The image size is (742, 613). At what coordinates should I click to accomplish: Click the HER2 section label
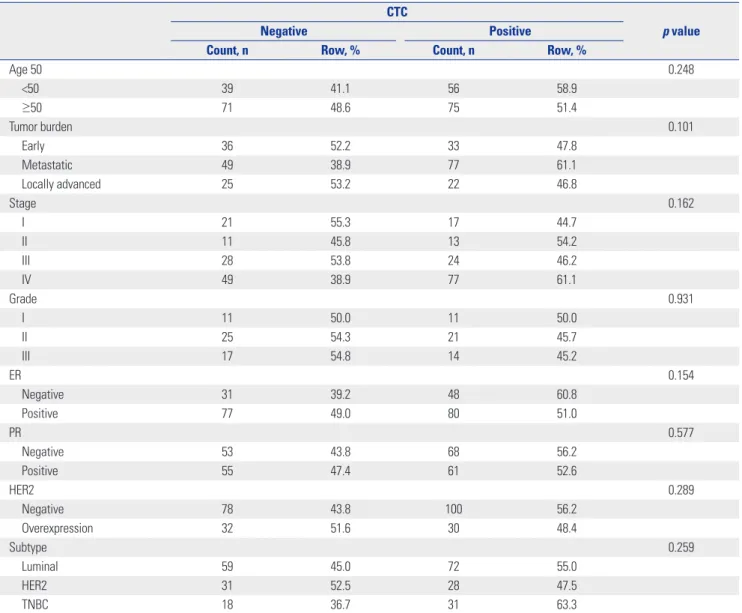(x=21, y=490)
